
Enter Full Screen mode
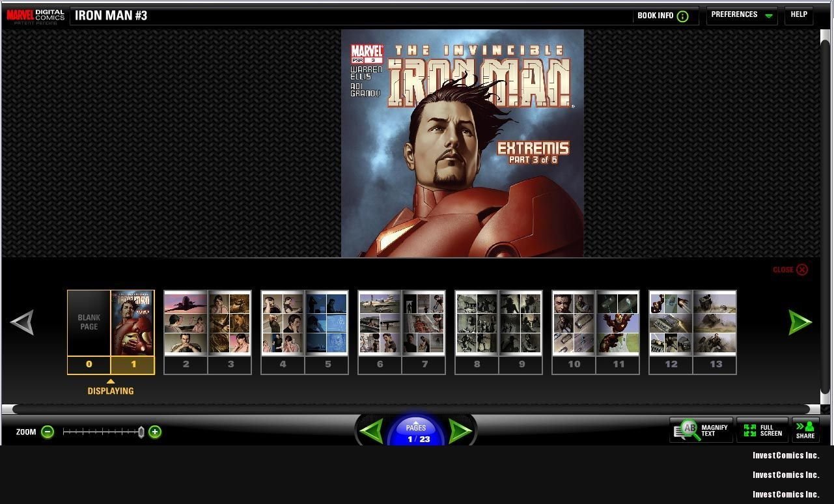(762, 430)
